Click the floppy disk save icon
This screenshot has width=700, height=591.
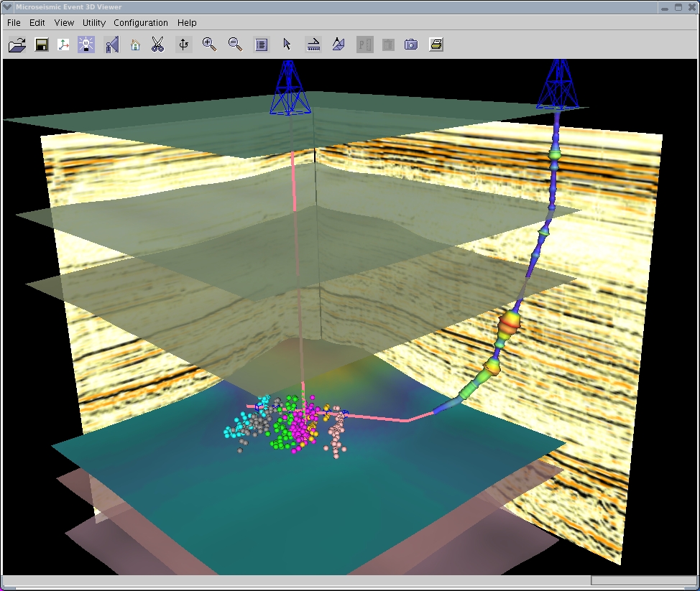click(42, 45)
